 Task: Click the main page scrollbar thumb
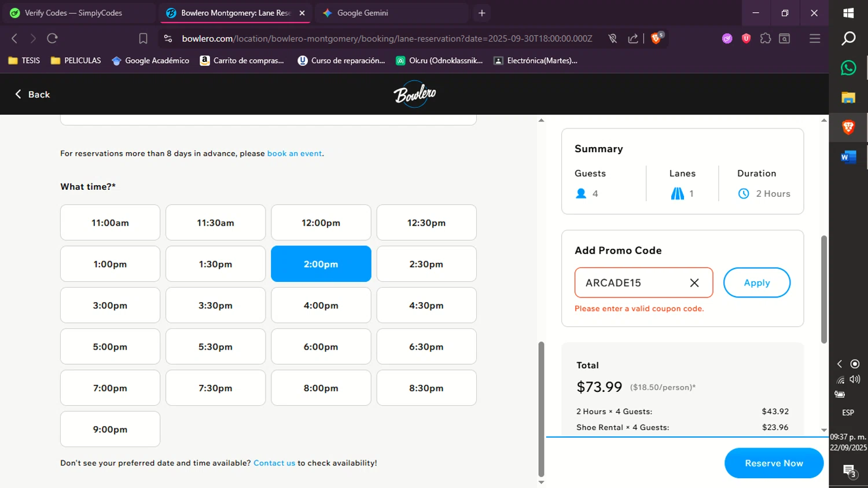(x=541, y=409)
